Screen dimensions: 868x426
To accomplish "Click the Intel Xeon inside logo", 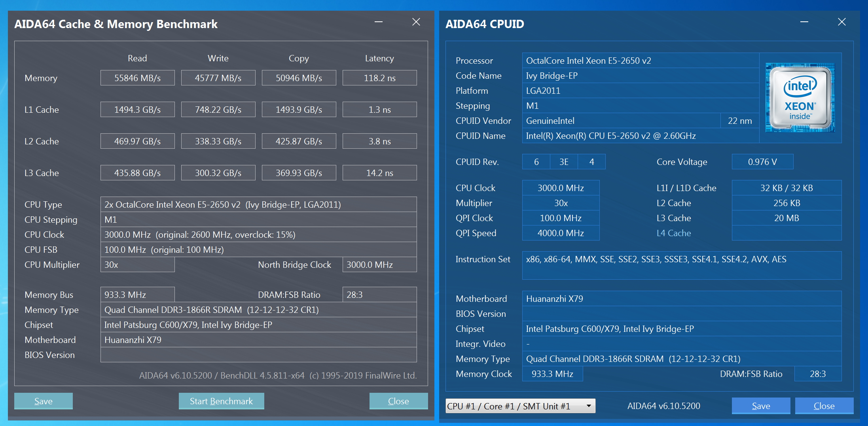I will pyautogui.click(x=800, y=98).
